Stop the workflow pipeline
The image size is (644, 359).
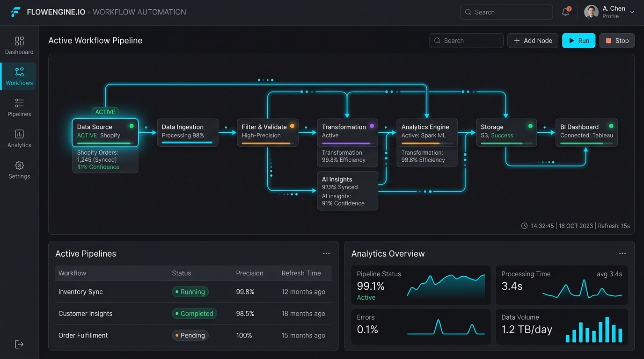coord(617,41)
